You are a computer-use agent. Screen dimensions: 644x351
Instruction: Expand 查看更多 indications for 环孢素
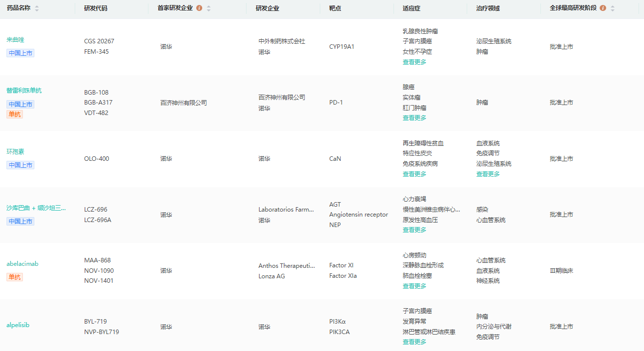414,174
